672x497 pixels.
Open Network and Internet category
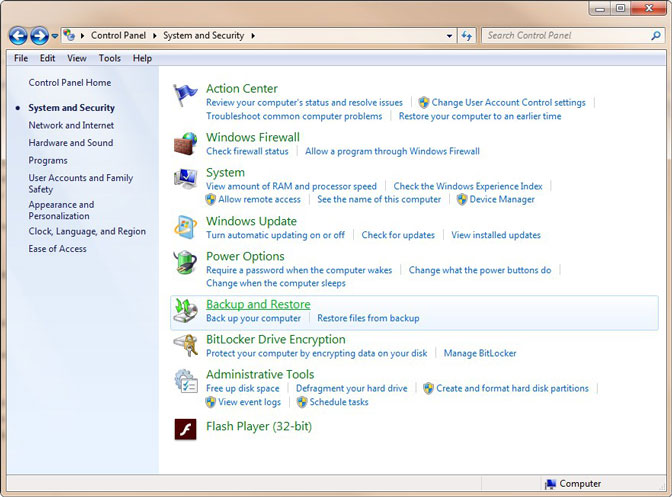[x=71, y=125]
